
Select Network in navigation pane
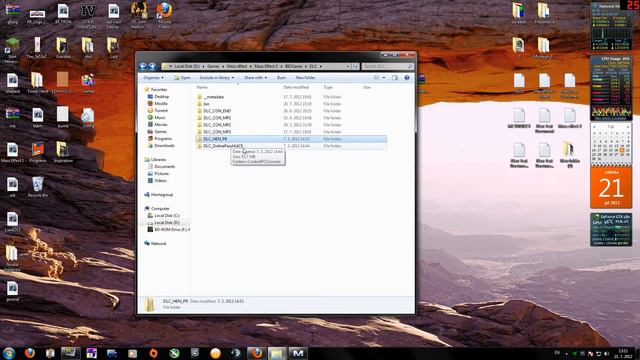click(158, 244)
